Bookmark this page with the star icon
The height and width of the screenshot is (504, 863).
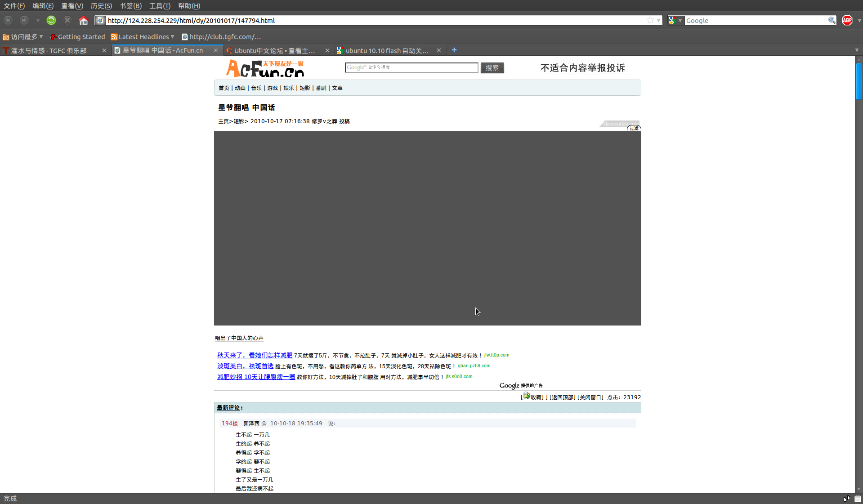(650, 20)
